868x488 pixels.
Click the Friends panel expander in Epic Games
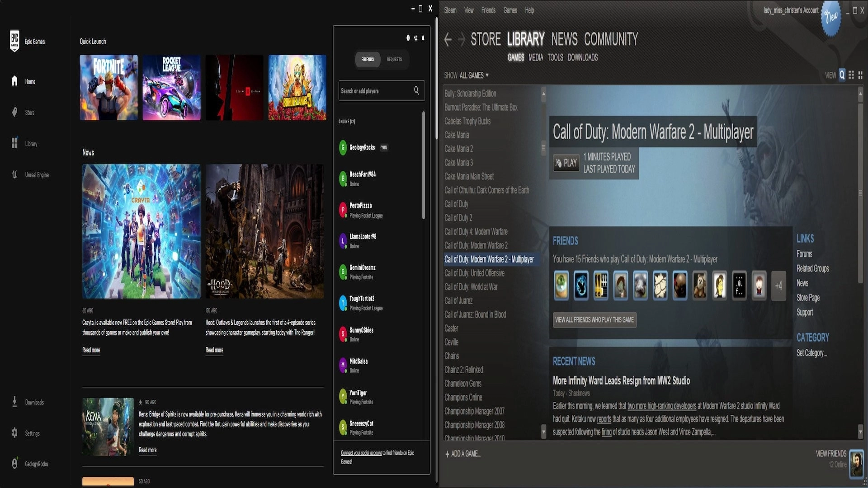[415, 38]
